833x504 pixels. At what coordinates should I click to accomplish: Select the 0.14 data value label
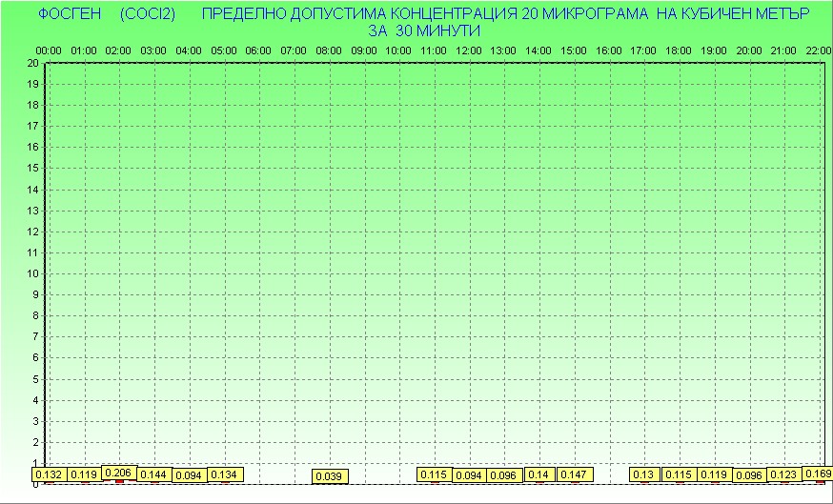click(x=539, y=474)
